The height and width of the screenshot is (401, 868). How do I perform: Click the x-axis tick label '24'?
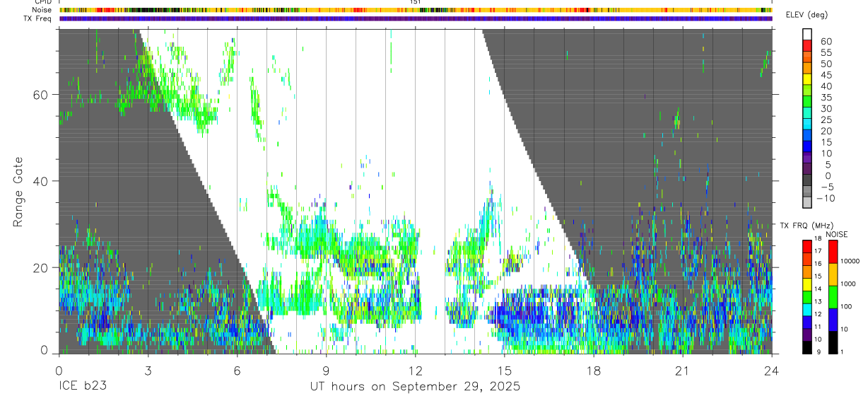[x=771, y=371]
